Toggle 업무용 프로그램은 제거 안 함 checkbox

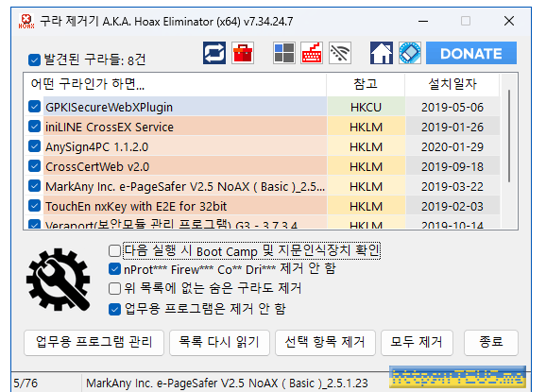pyautogui.click(x=114, y=309)
